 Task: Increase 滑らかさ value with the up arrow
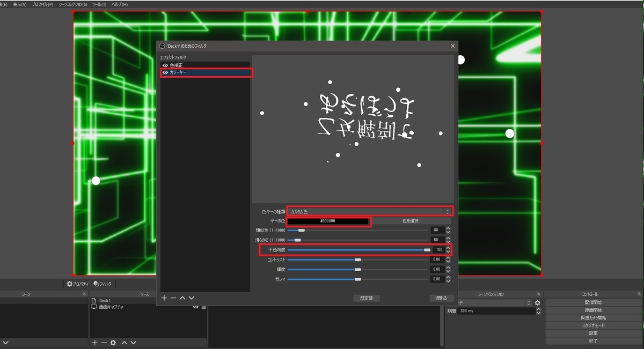448,238
